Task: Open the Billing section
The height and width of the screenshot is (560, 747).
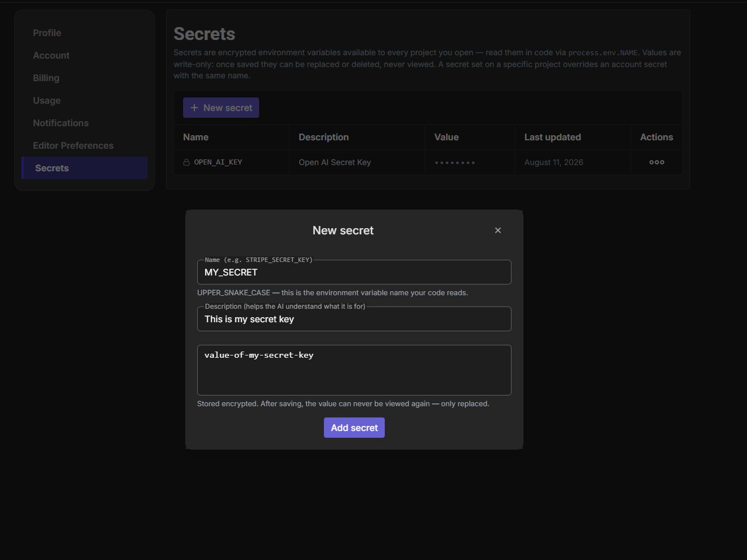Action: click(46, 78)
